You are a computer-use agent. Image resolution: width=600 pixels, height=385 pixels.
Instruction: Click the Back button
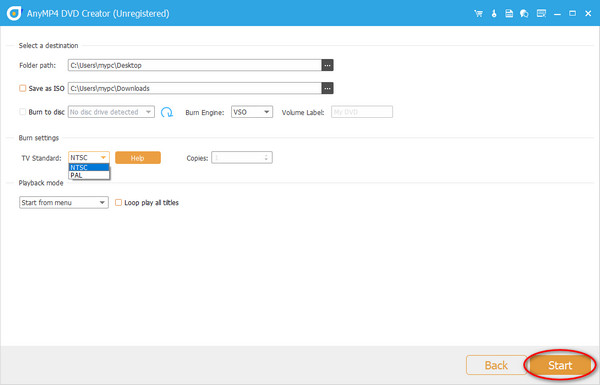click(x=496, y=365)
